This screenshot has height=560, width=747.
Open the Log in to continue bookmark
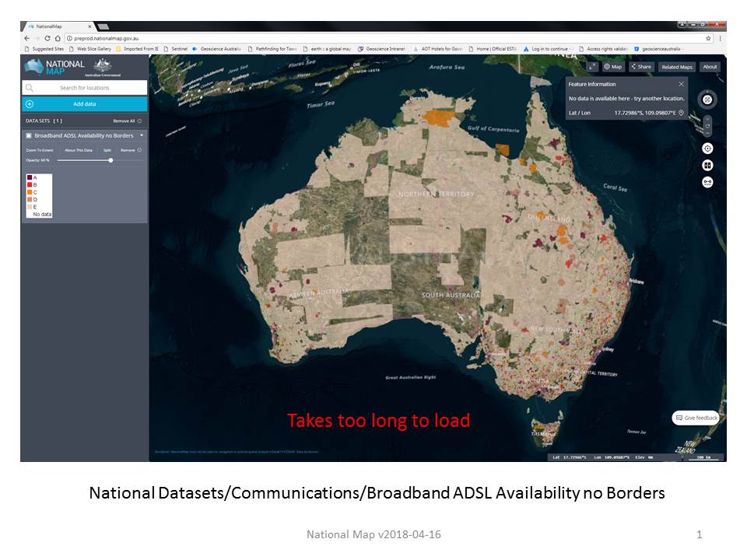coord(549,48)
